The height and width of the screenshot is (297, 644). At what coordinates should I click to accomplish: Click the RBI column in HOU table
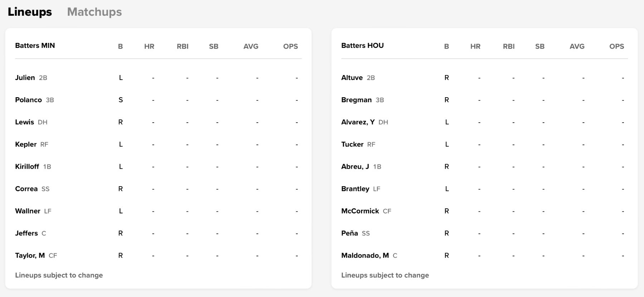(x=508, y=46)
